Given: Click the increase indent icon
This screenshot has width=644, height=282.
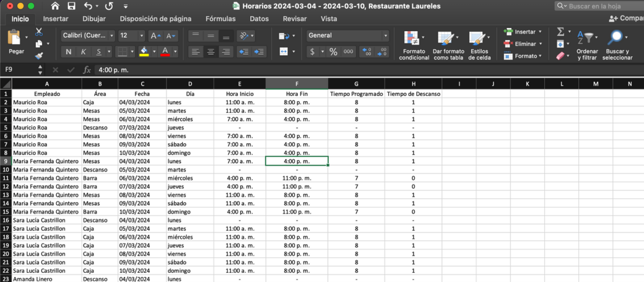Looking at the screenshot, I should pyautogui.click(x=259, y=52).
